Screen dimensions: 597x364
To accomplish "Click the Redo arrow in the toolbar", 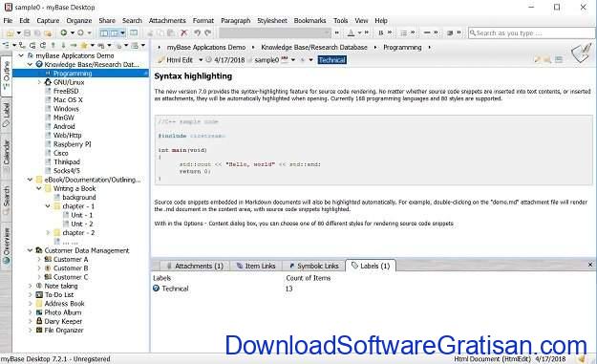I will 207,33.
